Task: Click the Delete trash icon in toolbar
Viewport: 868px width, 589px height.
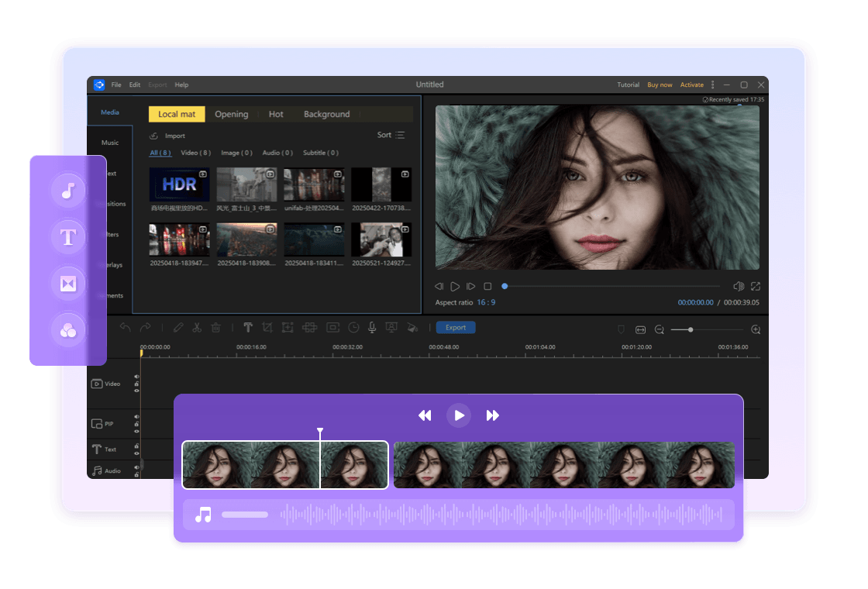Action: coord(215,327)
